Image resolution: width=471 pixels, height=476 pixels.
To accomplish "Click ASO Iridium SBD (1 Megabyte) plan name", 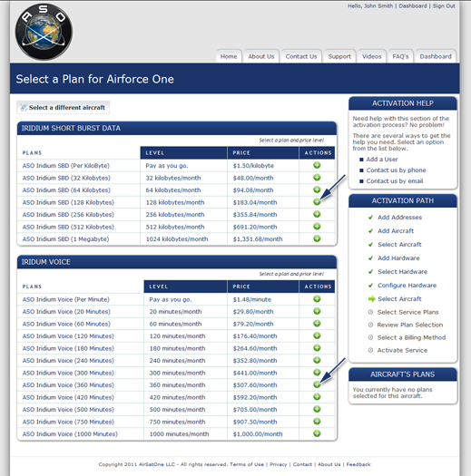I will [65, 239].
